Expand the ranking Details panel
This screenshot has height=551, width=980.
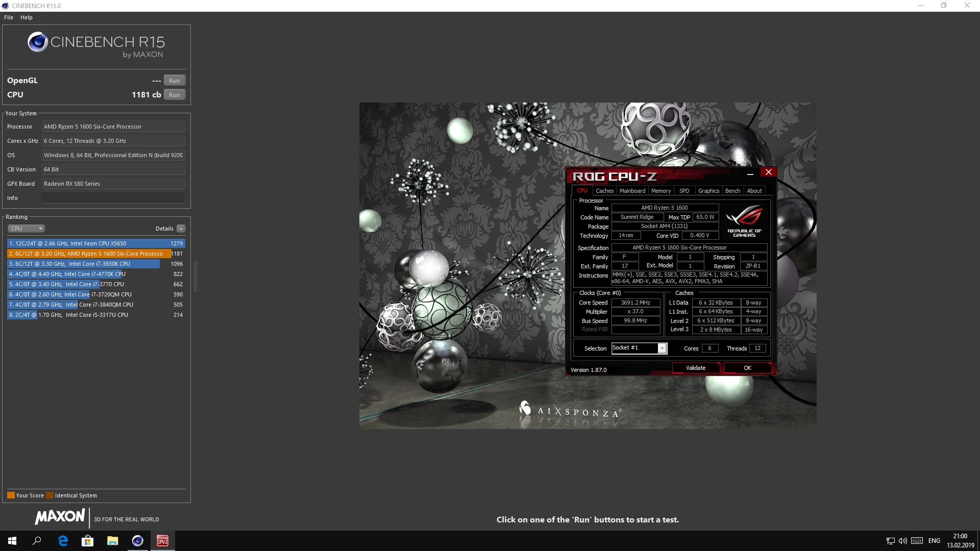pos(181,228)
